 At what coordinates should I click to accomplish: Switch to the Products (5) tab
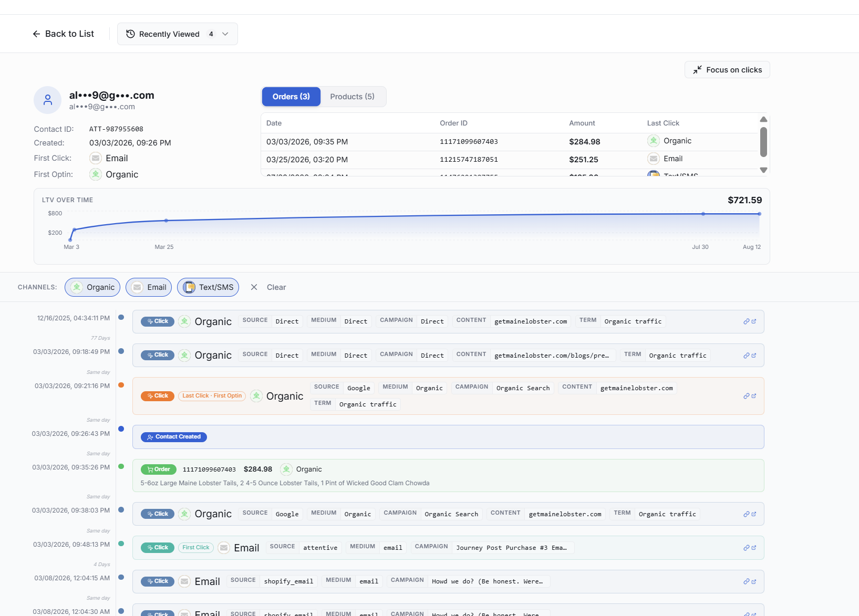(x=353, y=97)
